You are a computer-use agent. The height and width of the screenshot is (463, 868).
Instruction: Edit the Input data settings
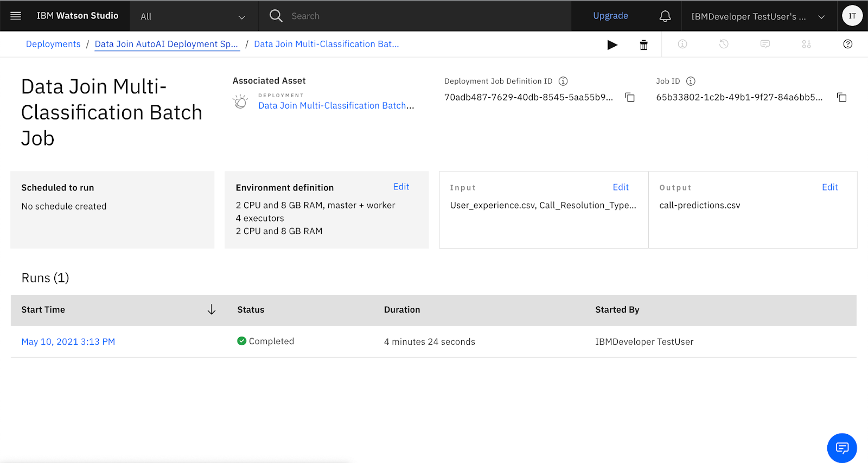click(620, 187)
